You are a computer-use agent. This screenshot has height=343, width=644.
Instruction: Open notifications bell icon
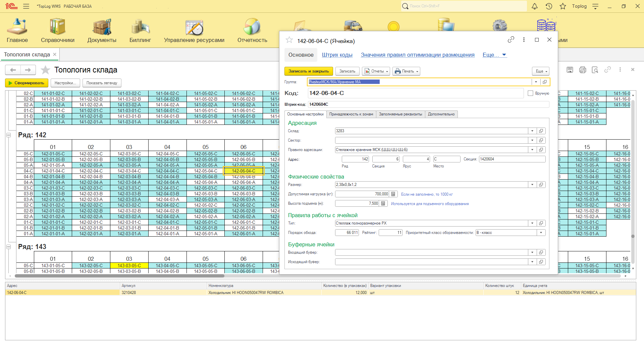[x=535, y=6]
